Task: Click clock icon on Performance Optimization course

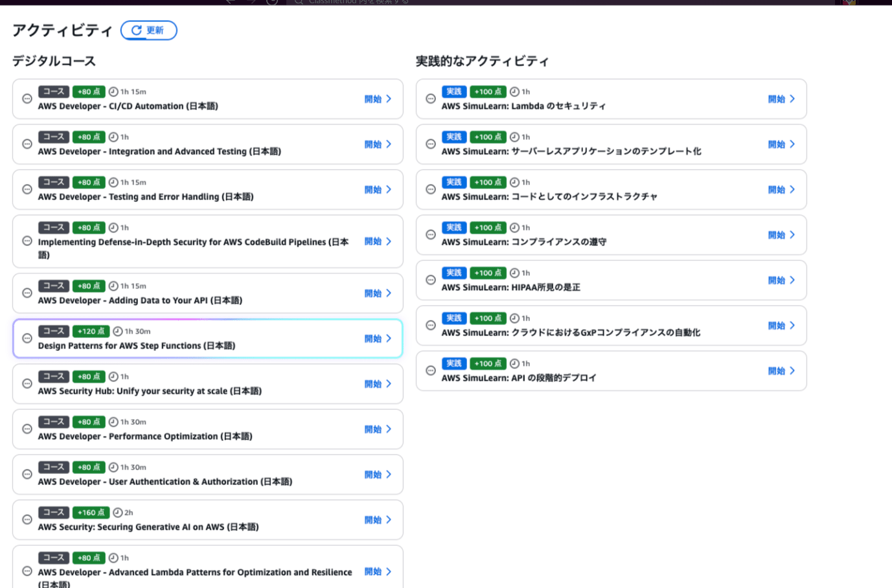Action: click(113, 422)
